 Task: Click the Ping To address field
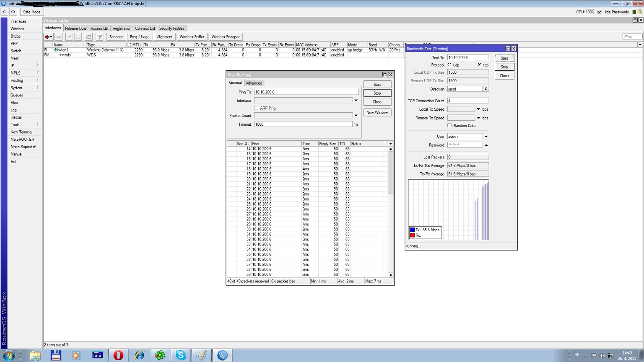tap(306, 92)
